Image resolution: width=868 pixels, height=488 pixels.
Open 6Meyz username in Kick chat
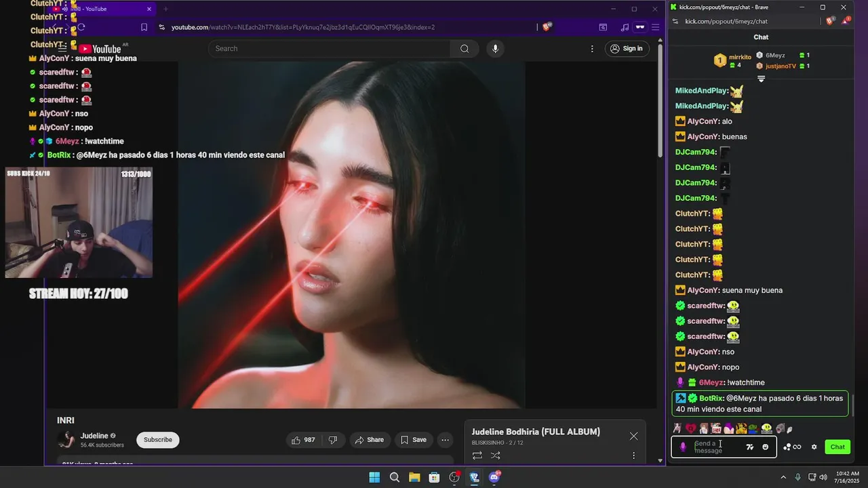tap(711, 383)
